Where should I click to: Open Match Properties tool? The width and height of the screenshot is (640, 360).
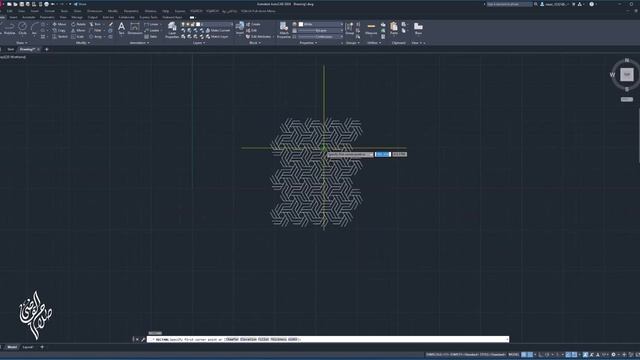[284, 30]
